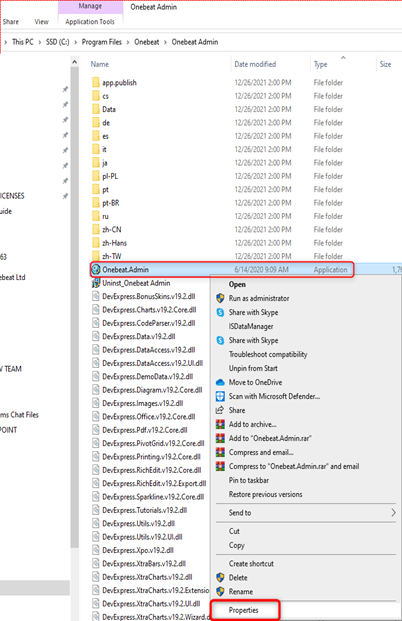
Task: Choose Run as administrator
Action: pyautogui.click(x=259, y=298)
